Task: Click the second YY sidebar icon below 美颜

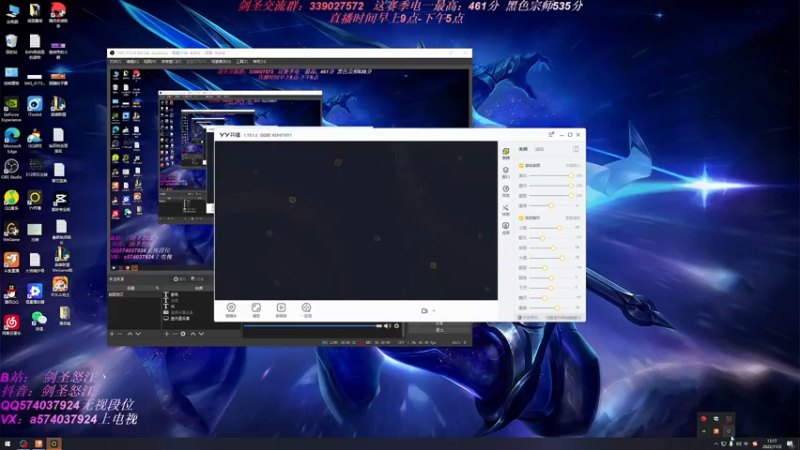Action: [x=506, y=172]
